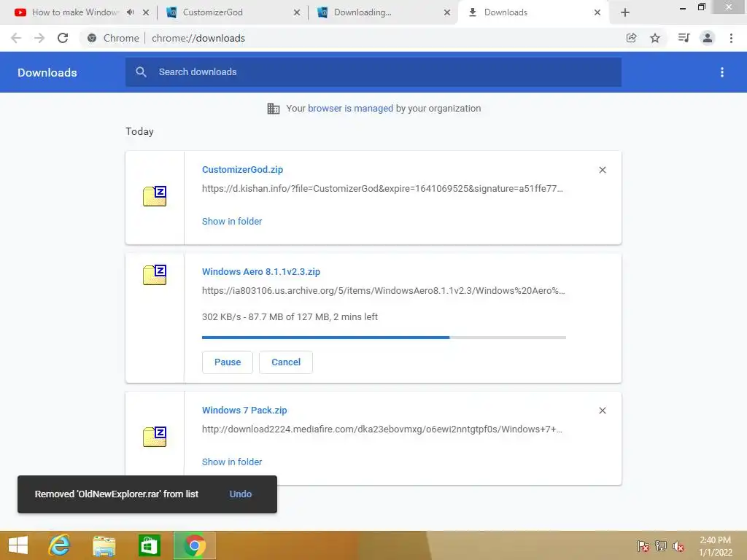The width and height of the screenshot is (747, 560).
Task: Focus the Search downloads field
Action: [373, 72]
